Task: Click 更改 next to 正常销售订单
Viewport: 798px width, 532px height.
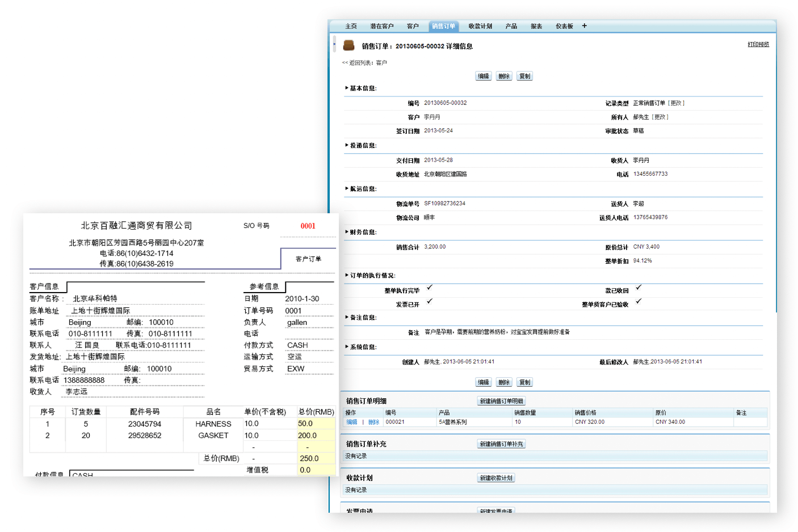Action: [x=676, y=103]
